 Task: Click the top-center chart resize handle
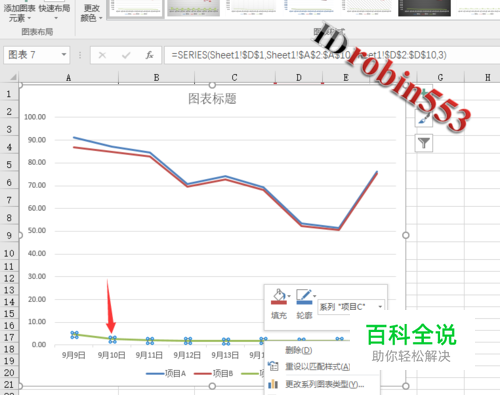pos(212,85)
